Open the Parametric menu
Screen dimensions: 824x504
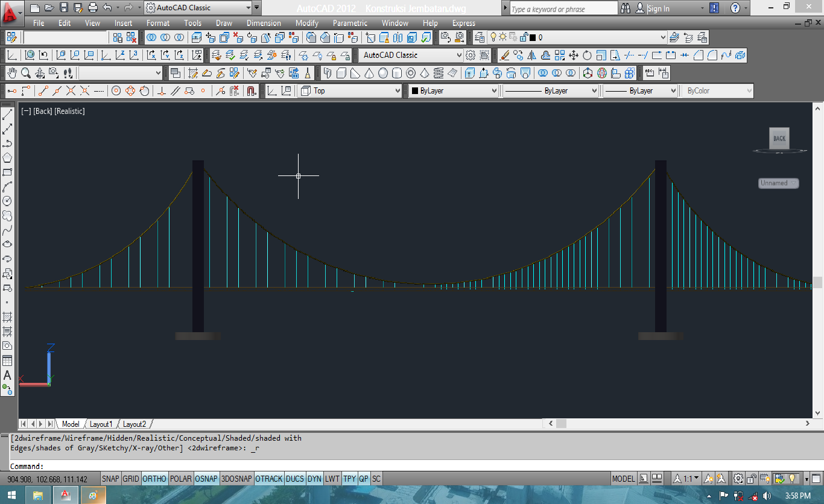(350, 23)
